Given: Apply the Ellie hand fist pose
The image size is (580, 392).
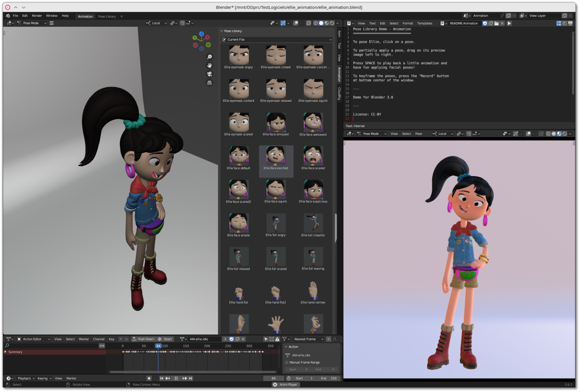Looking at the screenshot, I should click(x=239, y=292).
